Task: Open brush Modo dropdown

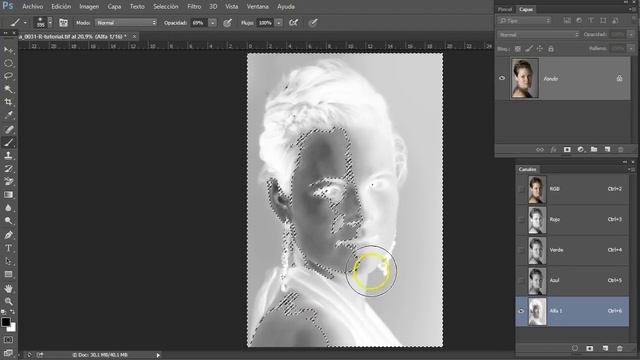Action: coord(126,23)
